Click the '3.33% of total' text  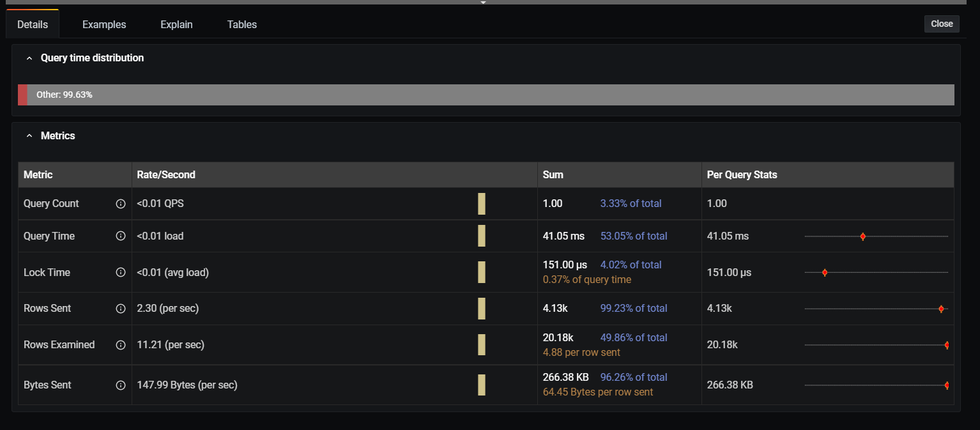pyautogui.click(x=631, y=204)
